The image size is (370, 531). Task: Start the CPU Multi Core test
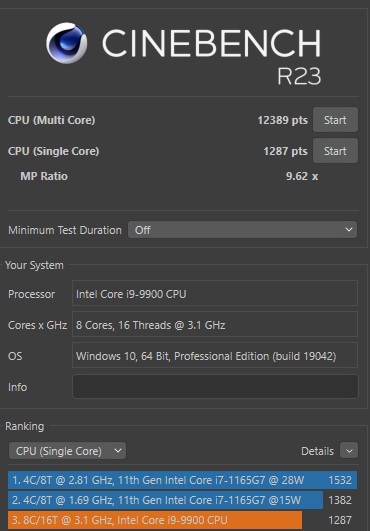335,120
